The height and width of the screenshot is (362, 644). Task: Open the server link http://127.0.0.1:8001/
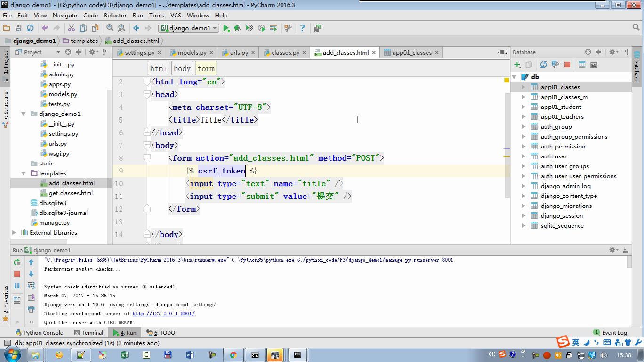[163, 313]
